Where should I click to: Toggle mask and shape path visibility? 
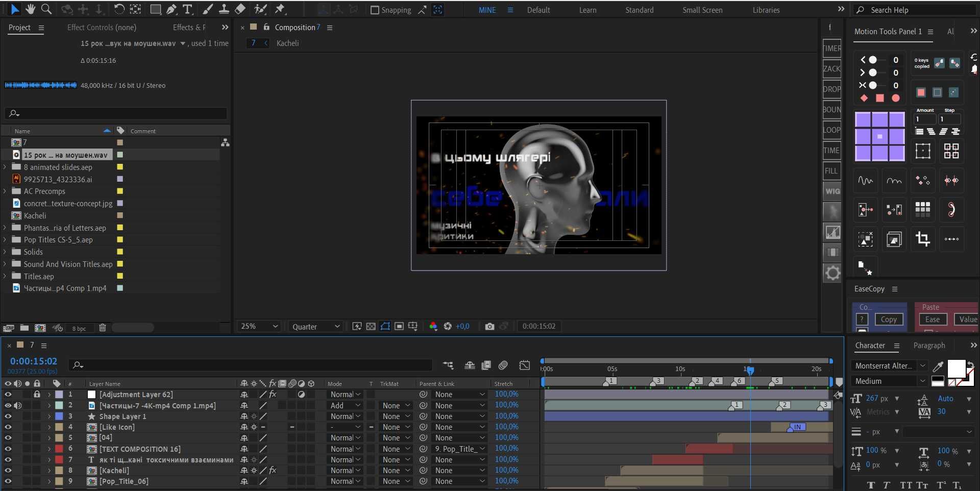pyautogui.click(x=385, y=326)
